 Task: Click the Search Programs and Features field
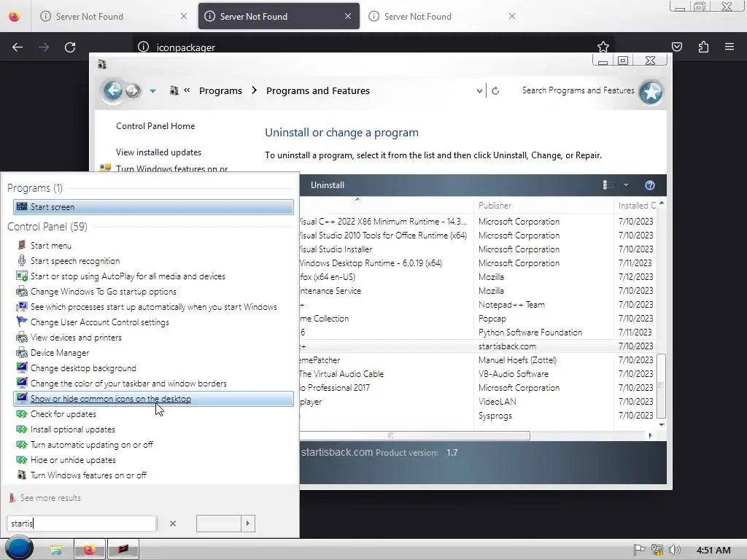(578, 90)
